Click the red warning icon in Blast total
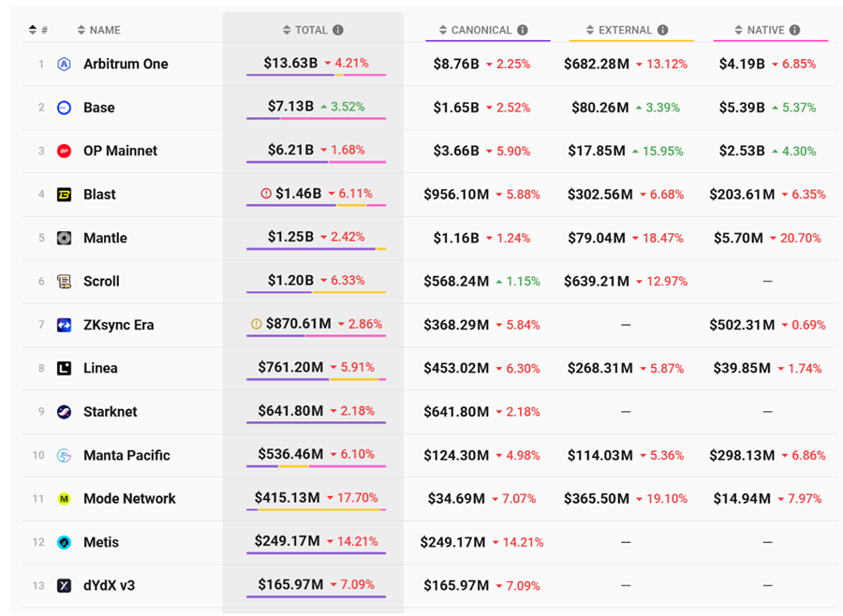The image size is (843, 616). coord(266,194)
